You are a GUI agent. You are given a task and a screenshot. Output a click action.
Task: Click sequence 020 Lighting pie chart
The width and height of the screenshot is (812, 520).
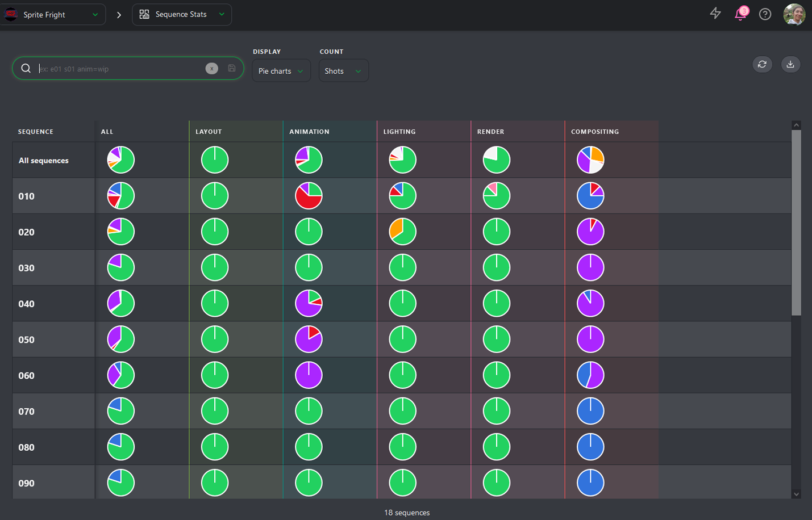pyautogui.click(x=403, y=232)
